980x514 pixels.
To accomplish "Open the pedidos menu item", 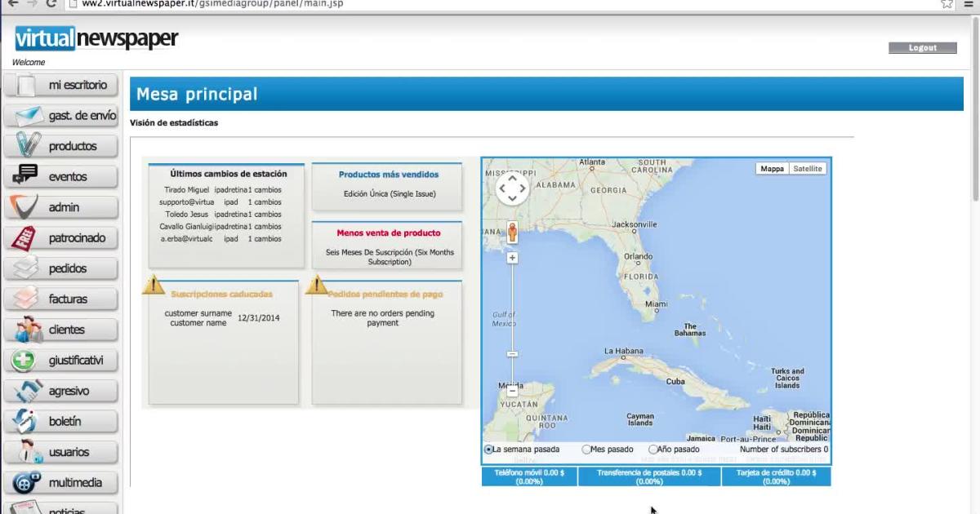I will click(x=67, y=268).
